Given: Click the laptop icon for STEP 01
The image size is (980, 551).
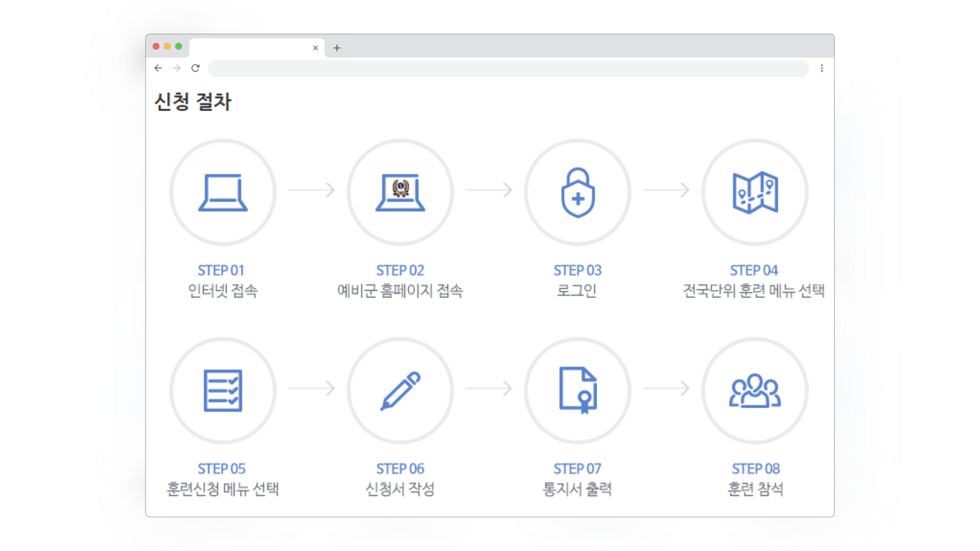Looking at the screenshot, I should (223, 193).
